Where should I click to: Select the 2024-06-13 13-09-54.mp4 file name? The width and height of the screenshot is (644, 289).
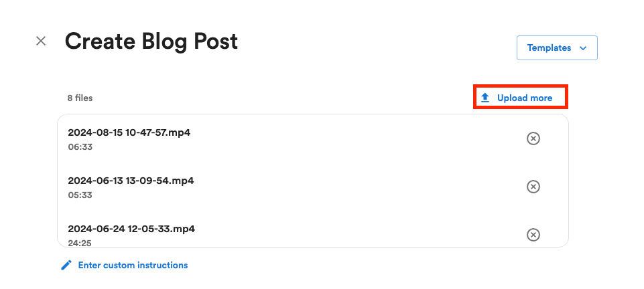(131, 181)
